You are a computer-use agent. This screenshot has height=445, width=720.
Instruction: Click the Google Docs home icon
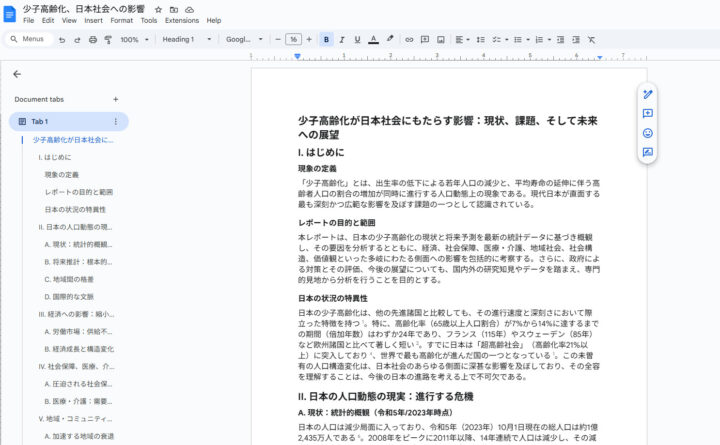(9, 14)
